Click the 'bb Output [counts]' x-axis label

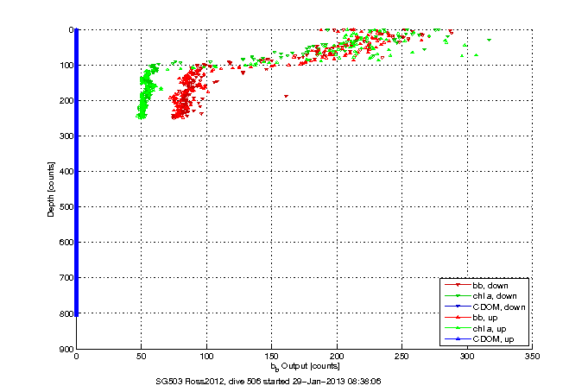pyautogui.click(x=306, y=366)
